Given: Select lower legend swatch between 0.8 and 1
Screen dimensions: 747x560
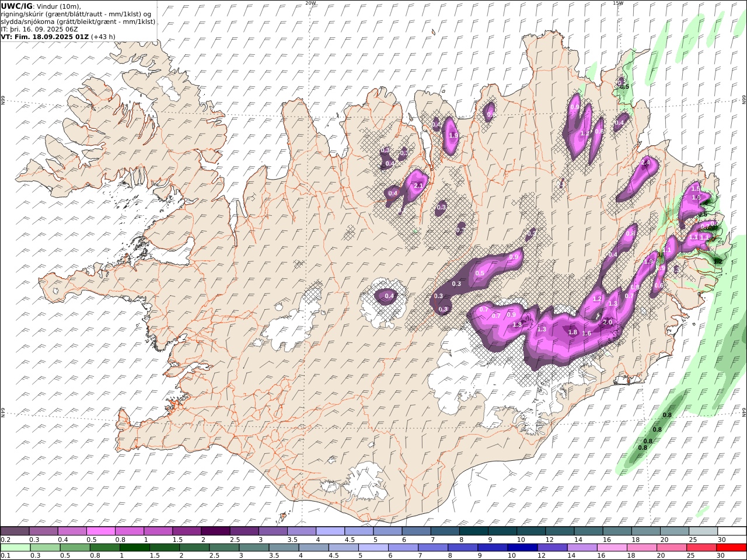Looking at the screenshot, I should click(x=104, y=548).
